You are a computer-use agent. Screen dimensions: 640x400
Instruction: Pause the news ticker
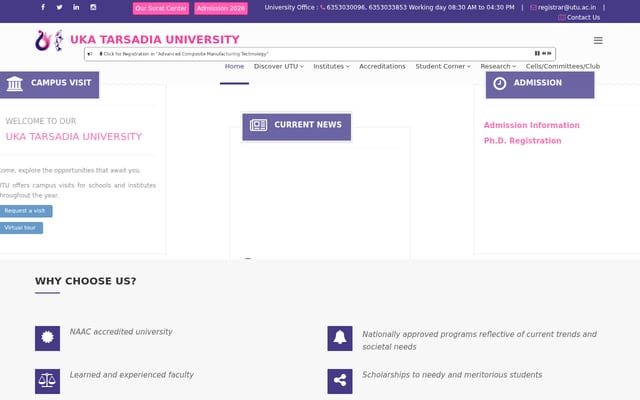(x=537, y=53)
